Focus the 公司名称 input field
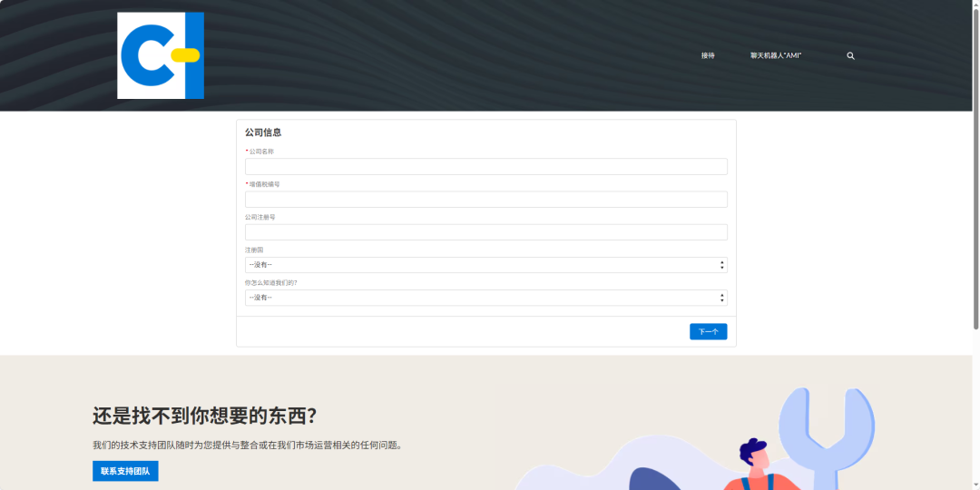The image size is (980, 490). (x=485, y=167)
